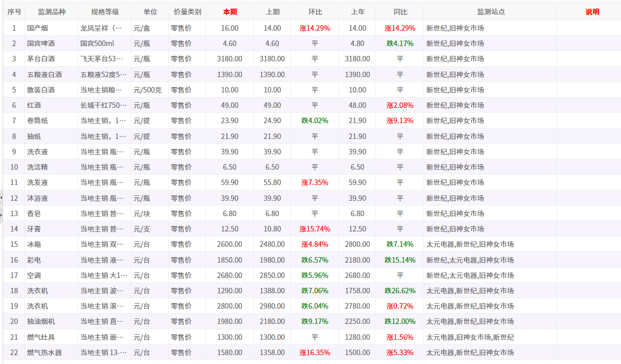The height and width of the screenshot is (364, 621).
Task: Click the 跌26.62% year-on-year value
Action: click(x=400, y=291)
